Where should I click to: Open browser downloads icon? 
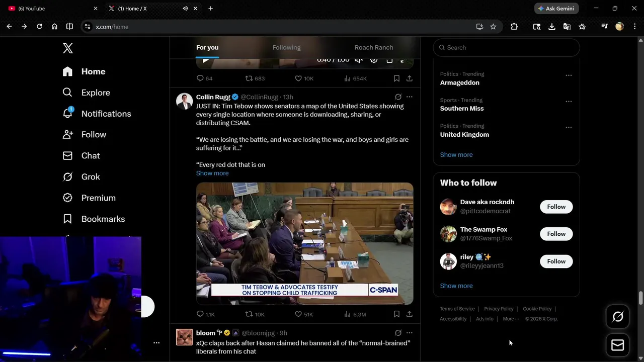[552, 27]
